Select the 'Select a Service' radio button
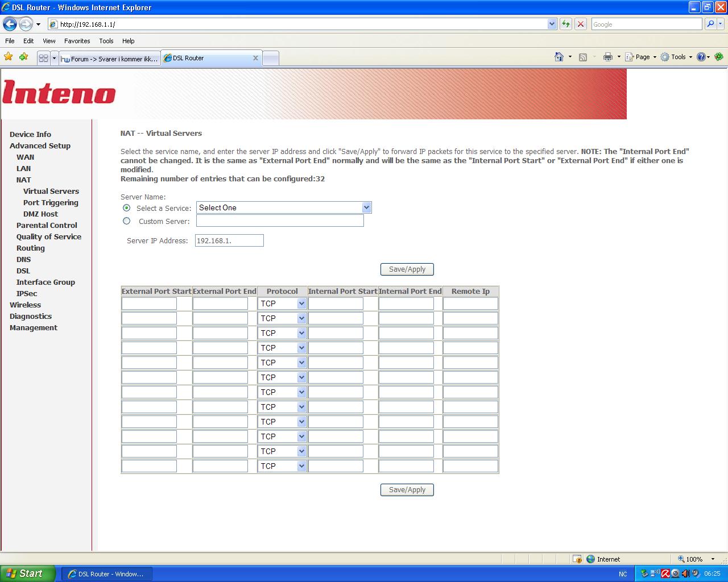Image resolution: width=728 pixels, height=582 pixels. [x=126, y=208]
